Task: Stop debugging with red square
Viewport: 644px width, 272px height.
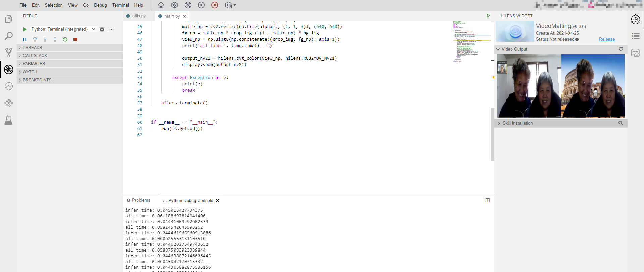Action: pyautogui.click(x=75, y=39)
